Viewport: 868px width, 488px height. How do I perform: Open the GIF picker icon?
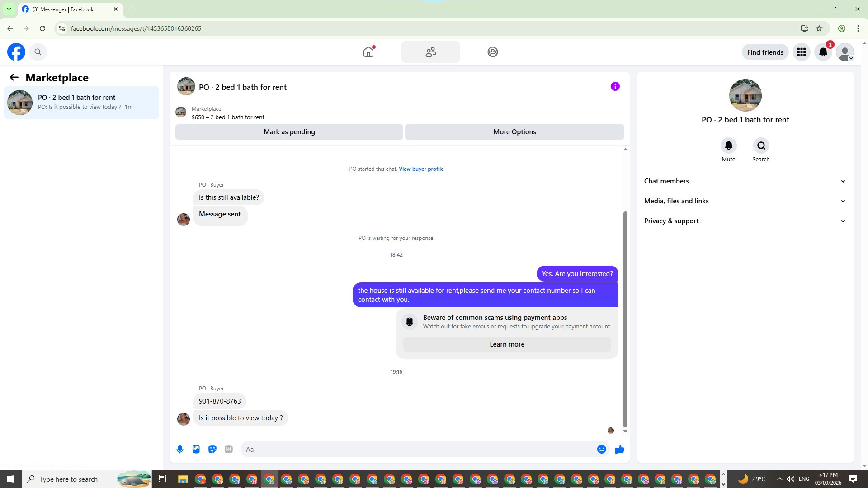tap(229, 449)
